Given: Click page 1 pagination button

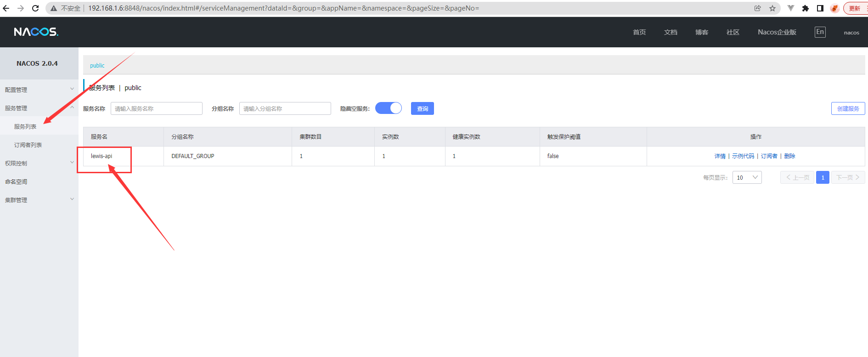Looking at the screenshot, I should pos(823,177).
